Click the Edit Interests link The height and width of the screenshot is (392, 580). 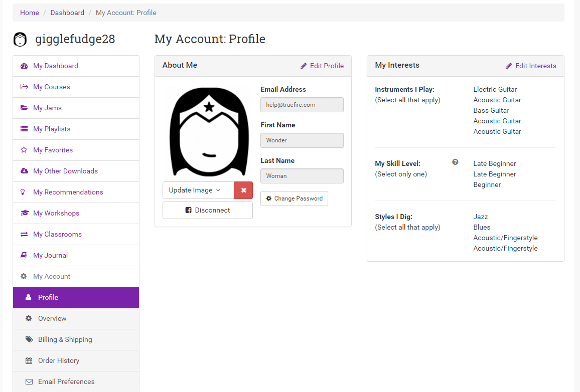531,66
